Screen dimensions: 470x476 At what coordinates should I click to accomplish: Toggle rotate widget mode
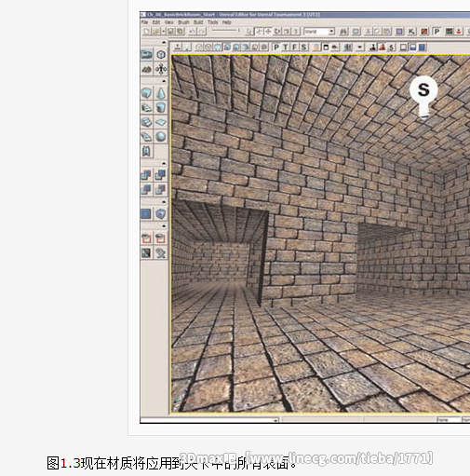pyautogui.click(x=277, y=32)
